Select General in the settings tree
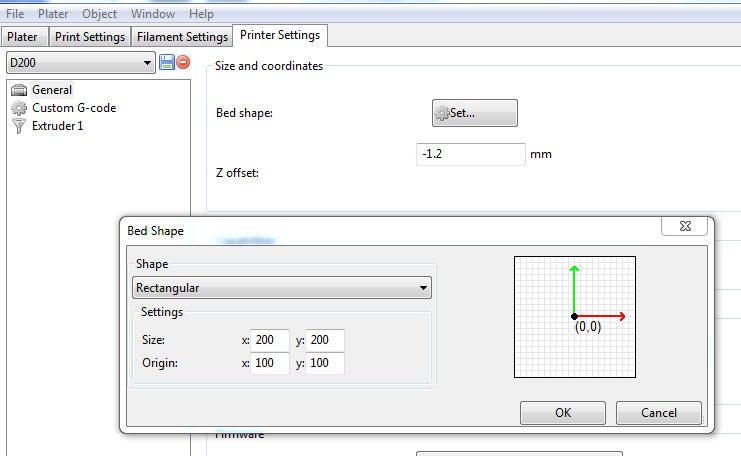This screenshot has height=456, width=741. coord(52,90)
